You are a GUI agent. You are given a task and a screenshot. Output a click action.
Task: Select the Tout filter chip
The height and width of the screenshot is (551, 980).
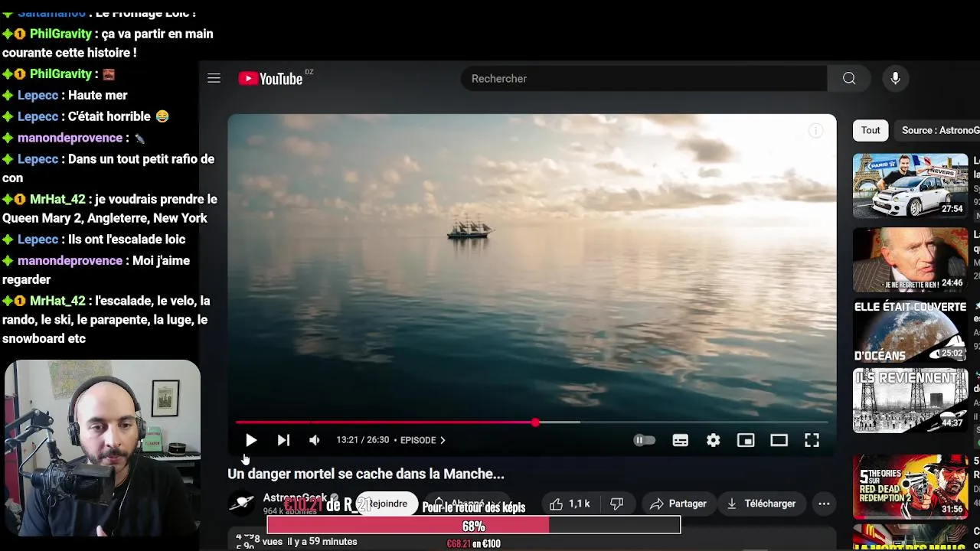click(871, 130)
